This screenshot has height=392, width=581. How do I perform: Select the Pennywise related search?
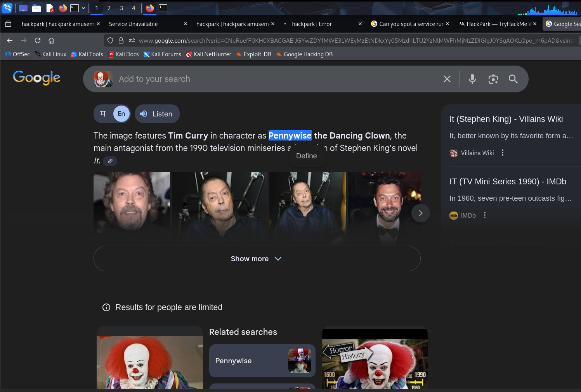tap(262, 361)
